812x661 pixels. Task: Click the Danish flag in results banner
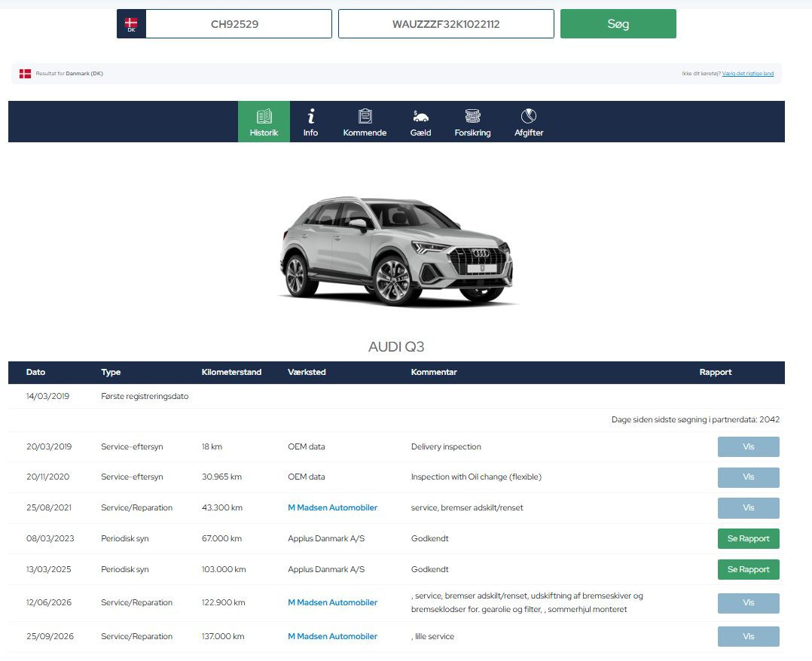click(x=25, y=74)
